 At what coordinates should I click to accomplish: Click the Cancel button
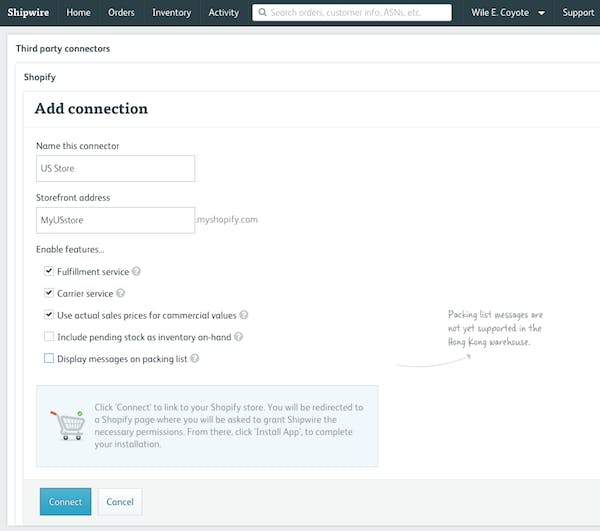(x=120, y=501)
